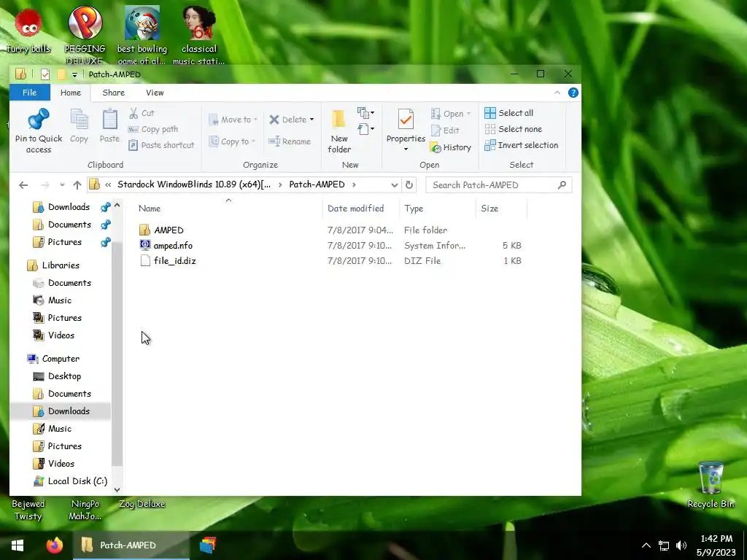The image size is (747, 560).
Task: Open recent locations dropdown arrow
Action: (x=62, y=184)
